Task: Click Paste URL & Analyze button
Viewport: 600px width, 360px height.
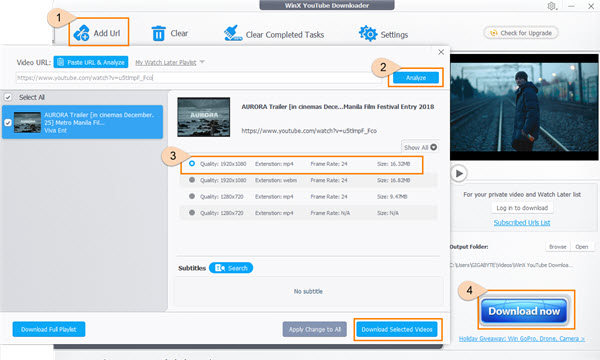Action: tap(91, 62)
